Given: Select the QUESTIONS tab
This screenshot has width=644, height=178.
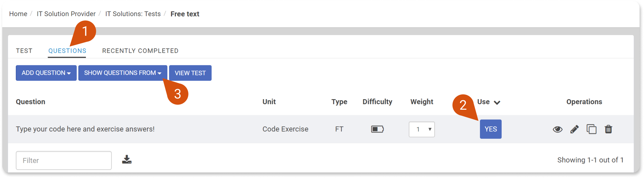Looking at the screenshot, I should tap(67, 51).
